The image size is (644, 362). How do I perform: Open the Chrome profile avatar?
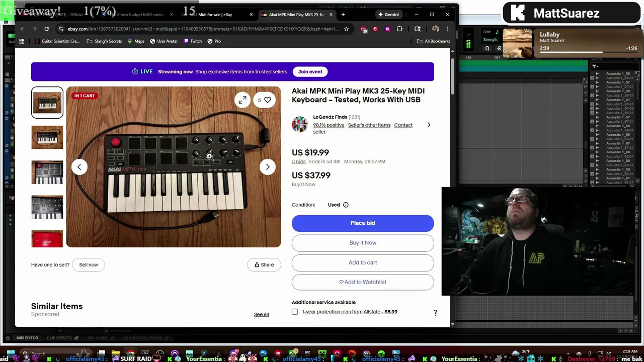point(436,29)
